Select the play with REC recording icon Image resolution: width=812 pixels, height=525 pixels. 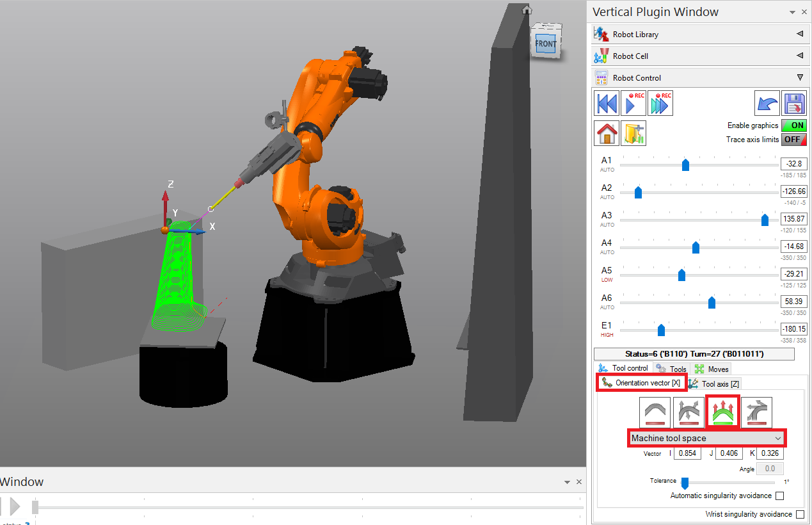(633, 102)
